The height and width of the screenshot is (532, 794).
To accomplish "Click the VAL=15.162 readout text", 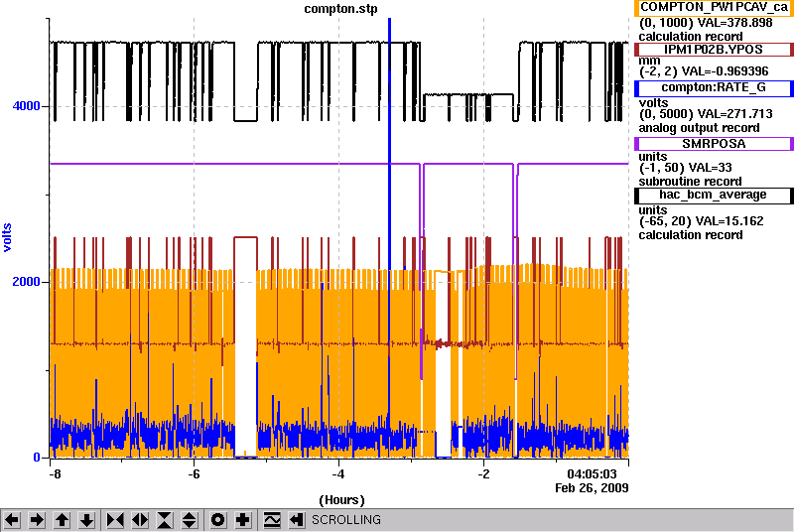I will click(729, 221).
